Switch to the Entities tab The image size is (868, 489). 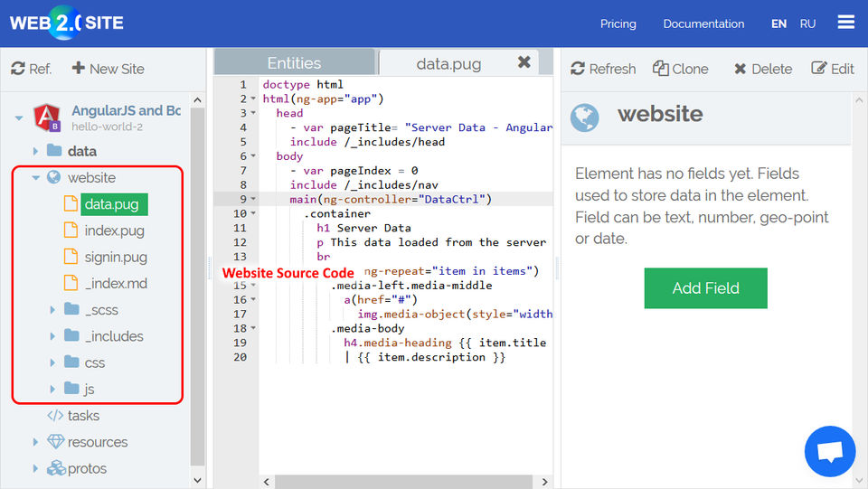[294, 62]
